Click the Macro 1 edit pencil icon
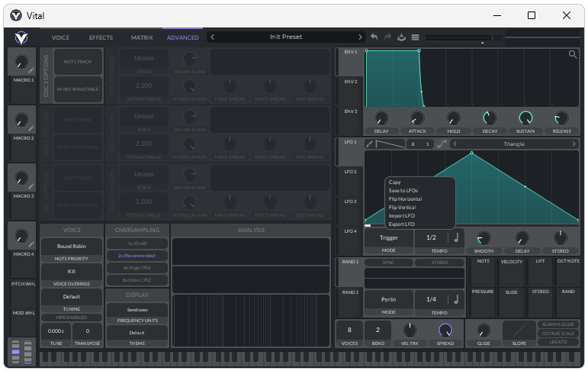The height and width of the screenshot is (371, 588). click(31, 70)
